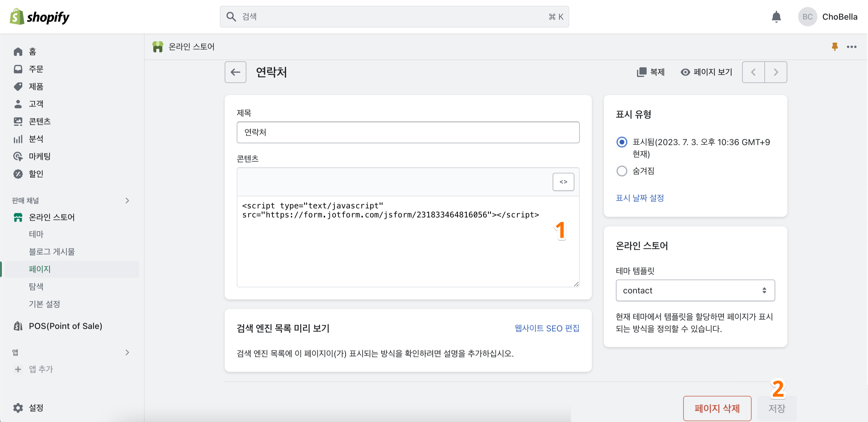Open the contact theme template dropdown
This screenshot has width=868, height=422.
pos(695,291)
